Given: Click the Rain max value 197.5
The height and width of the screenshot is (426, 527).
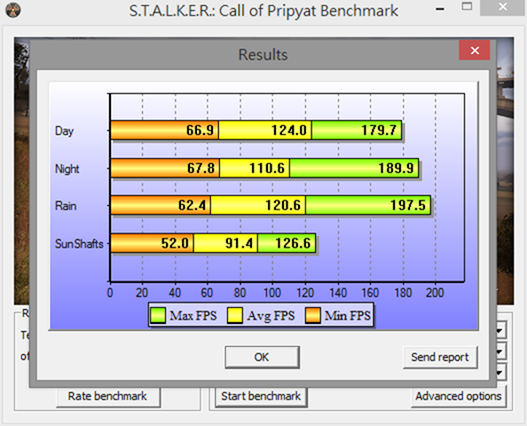Looking at the screenshot, I should click(x=408, y=205).
